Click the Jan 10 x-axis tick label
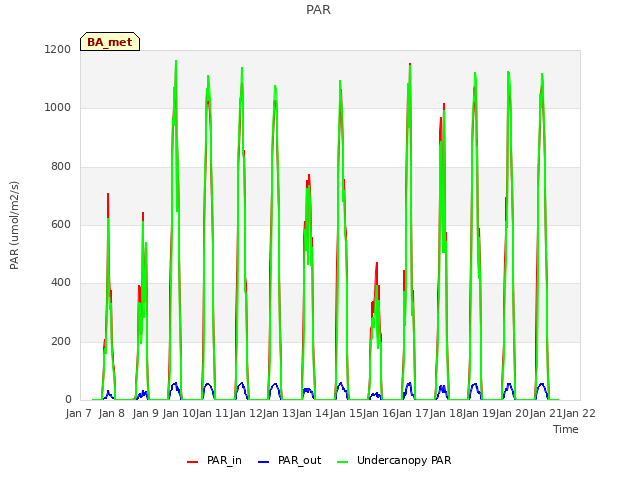640x480 pixels. pyautogui.click(x=179, y=413)
